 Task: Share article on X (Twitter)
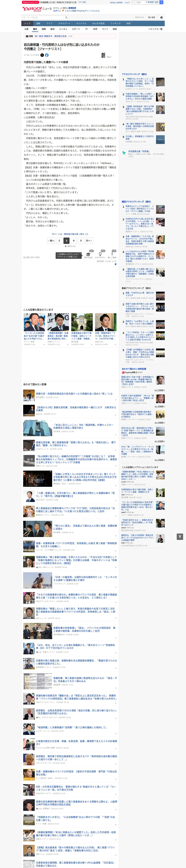tap(42, 55)
